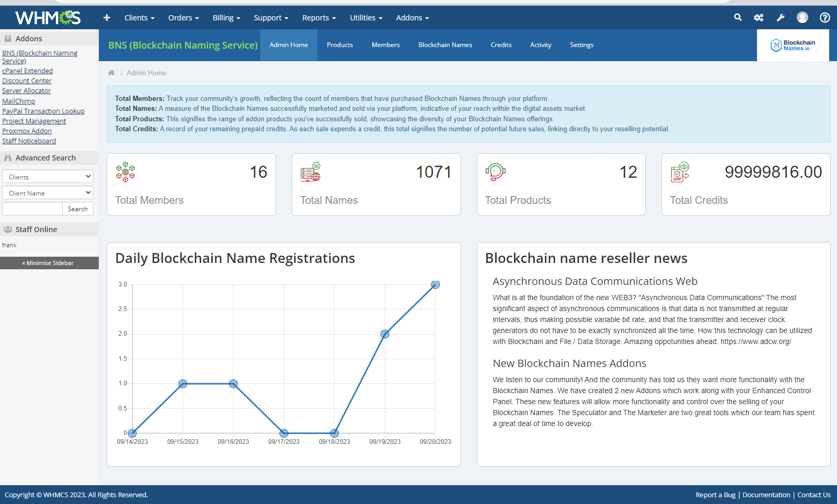Click the Admin Home breadcrumb text

146,73
